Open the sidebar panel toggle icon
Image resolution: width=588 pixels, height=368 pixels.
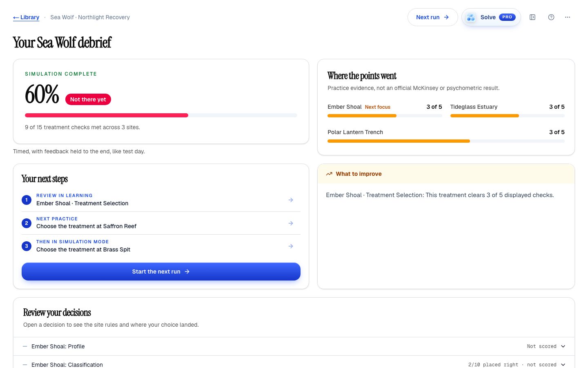point(532,17)
